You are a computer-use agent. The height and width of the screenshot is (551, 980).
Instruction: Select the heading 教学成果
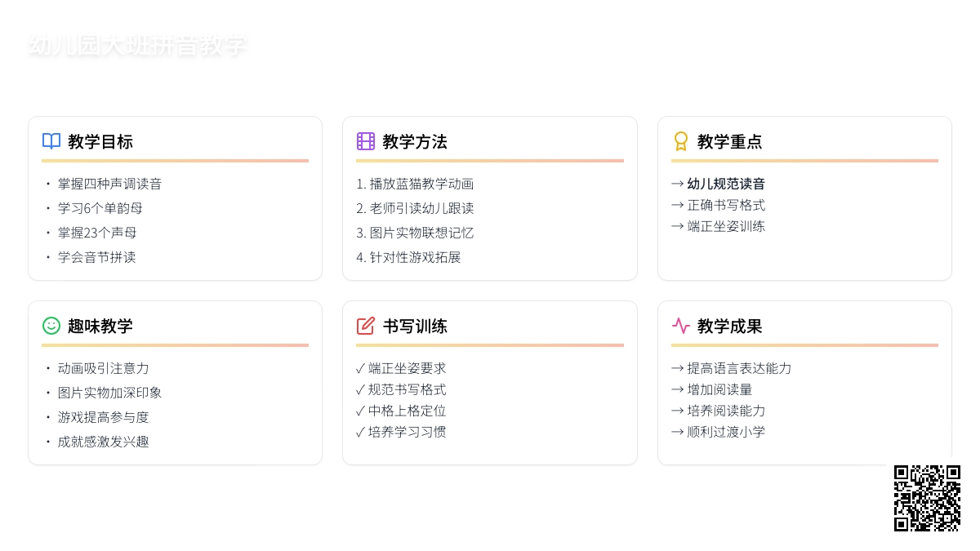(730, 326)
